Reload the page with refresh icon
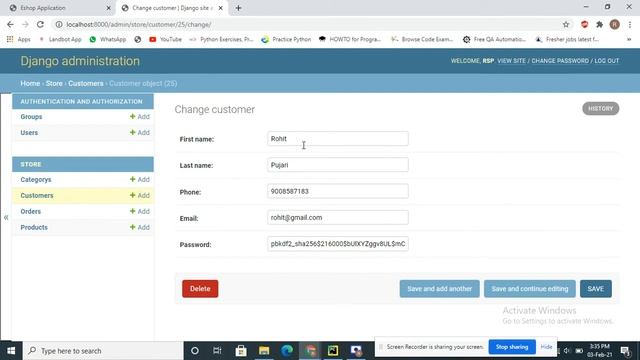This screenshot has height=360, width=640. 40,24
